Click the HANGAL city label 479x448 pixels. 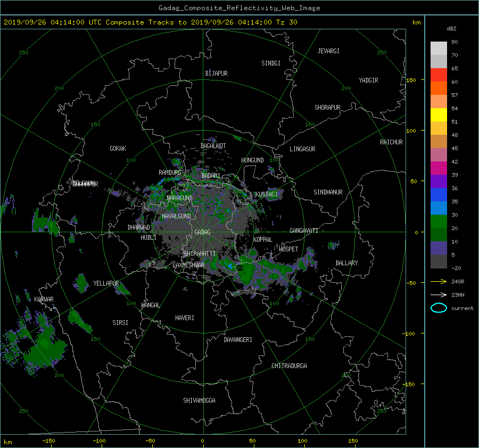[x=151, y=305]
